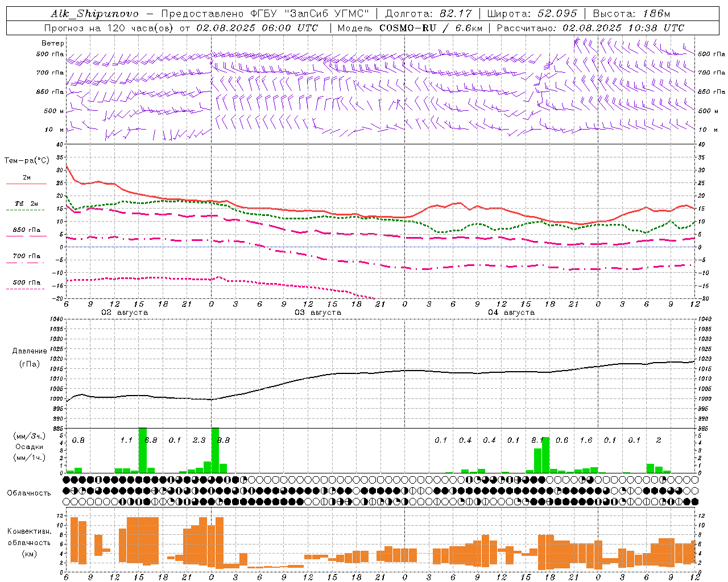Click the "(гПа)" pressure unit label
The width and height of the screenshot is (728, 582).
pyautogui.click(x=30, y=364)
